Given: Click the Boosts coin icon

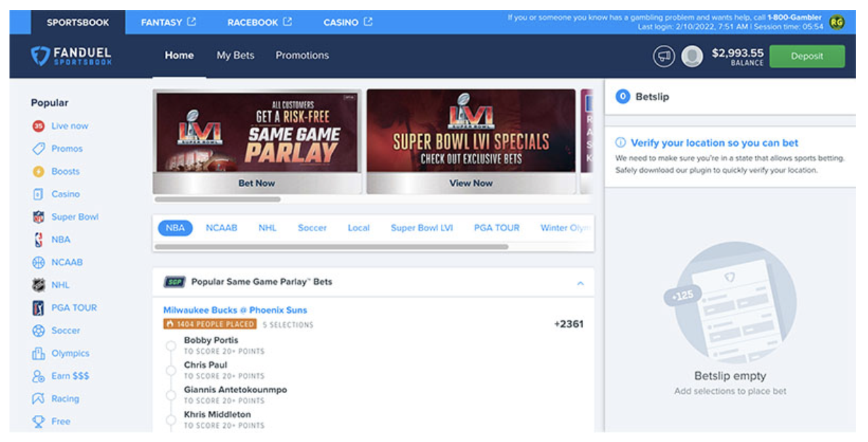Looking at the screenshot, I should tap(39, 172).
